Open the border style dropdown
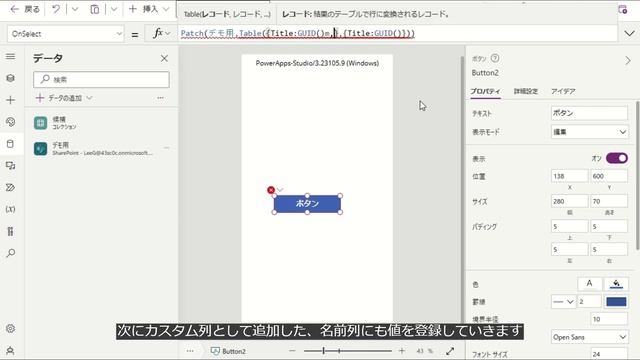 click(x=563, y=302)
